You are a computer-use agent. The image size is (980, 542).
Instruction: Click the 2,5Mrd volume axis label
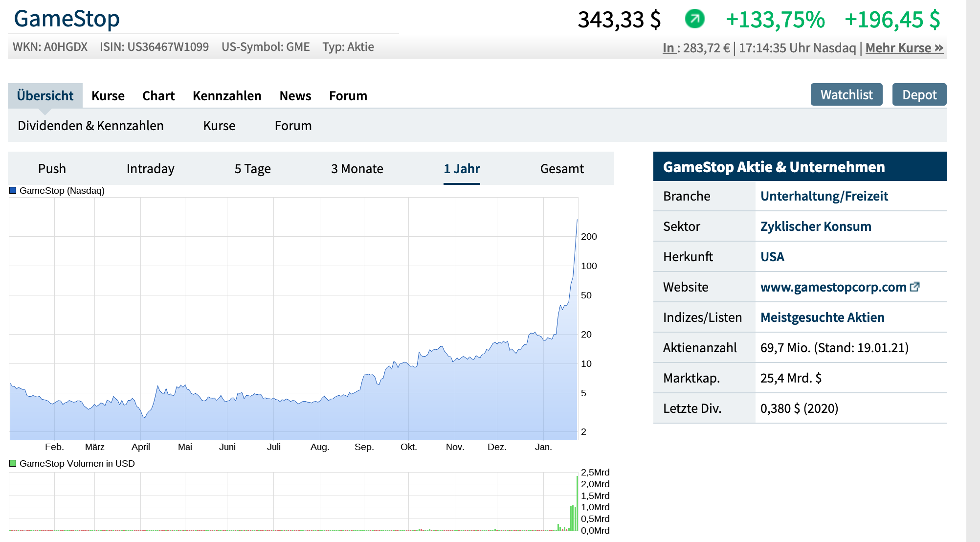pyautogui.click(x=595, y=473)
